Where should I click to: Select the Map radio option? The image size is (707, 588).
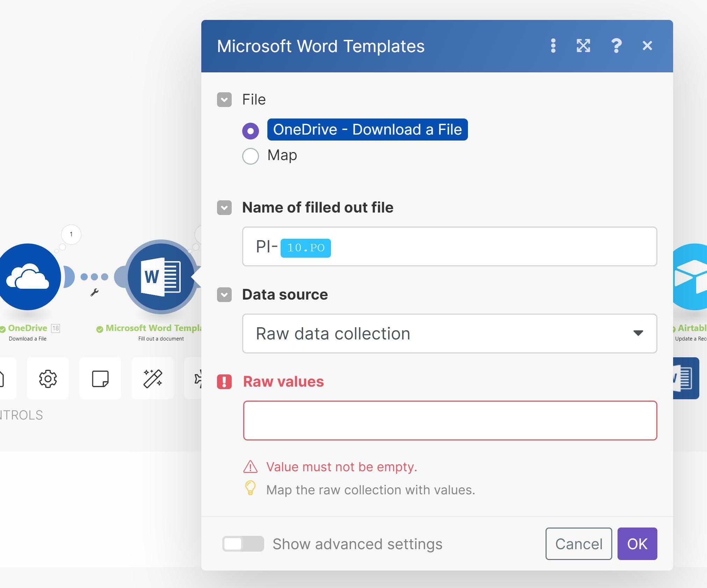pyautogui.click(x=251, y=156)
